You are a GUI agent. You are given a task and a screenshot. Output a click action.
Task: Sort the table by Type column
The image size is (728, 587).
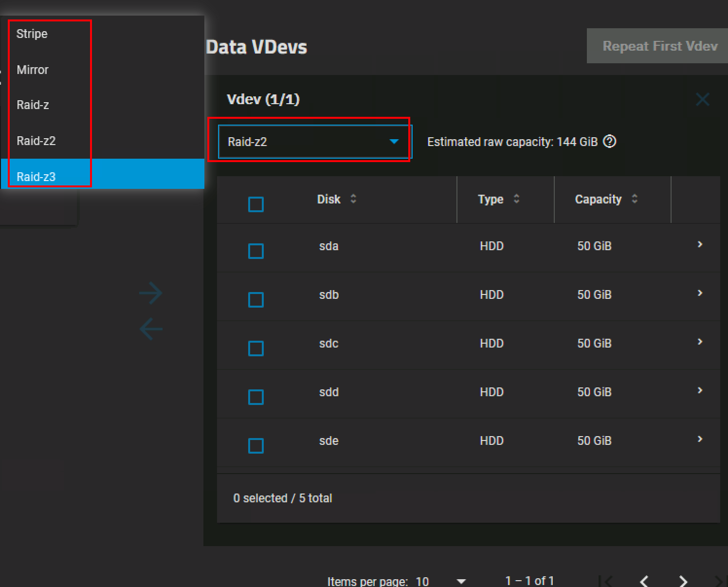pos(516,199)
